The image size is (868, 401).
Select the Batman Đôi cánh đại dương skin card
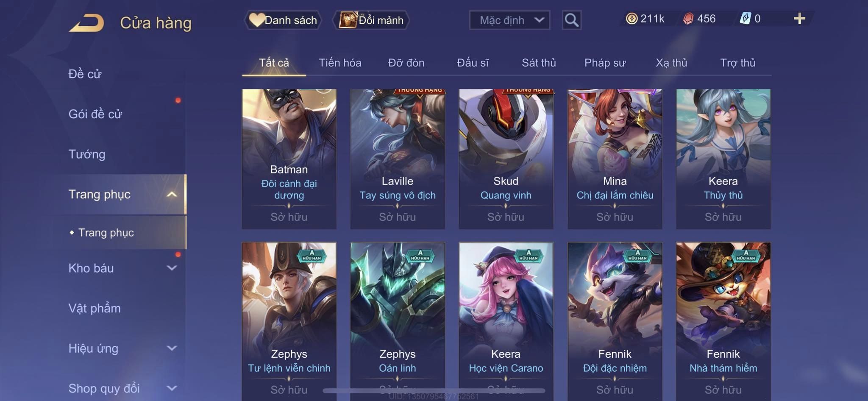tap(289, 159)
